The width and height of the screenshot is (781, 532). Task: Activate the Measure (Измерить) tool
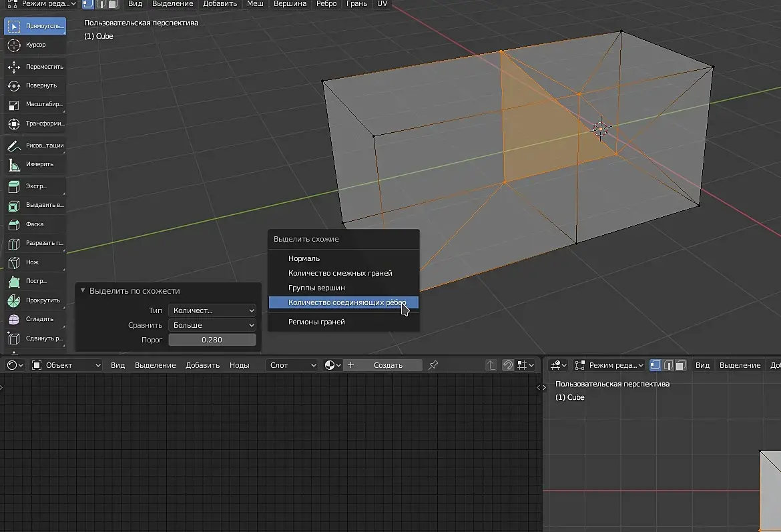coord(35,164)
